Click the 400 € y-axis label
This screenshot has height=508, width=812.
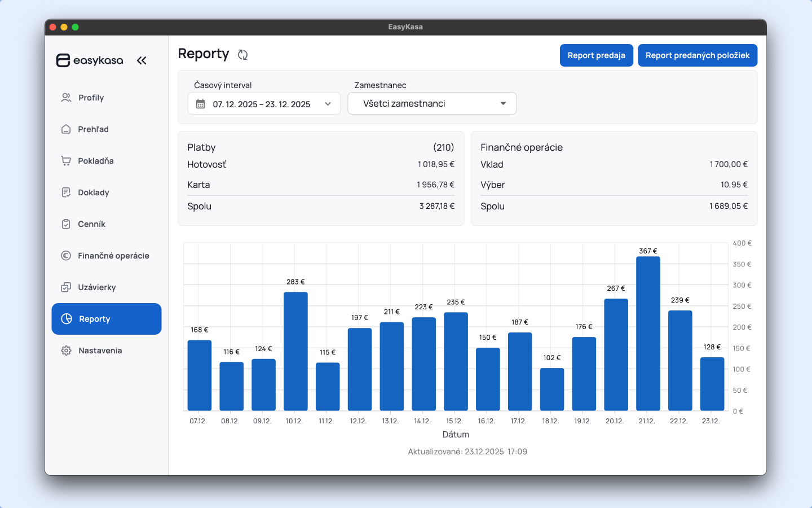point(742,243)
